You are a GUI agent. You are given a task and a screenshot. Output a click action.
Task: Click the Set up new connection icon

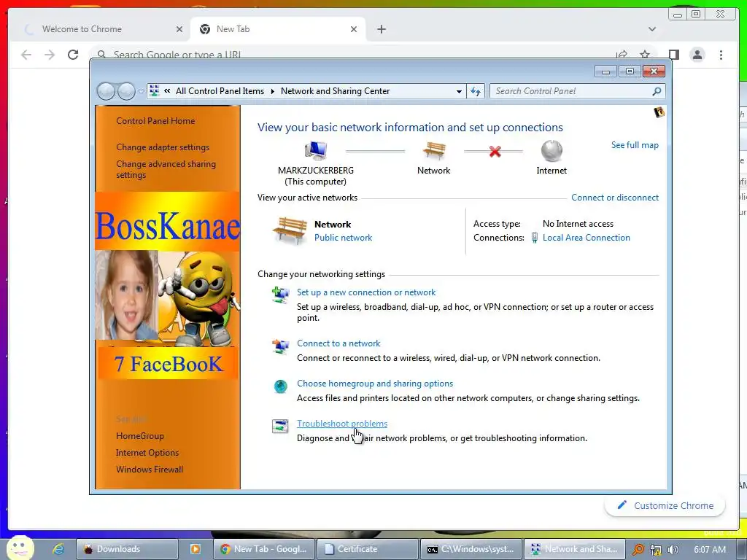tap(280, 295)
